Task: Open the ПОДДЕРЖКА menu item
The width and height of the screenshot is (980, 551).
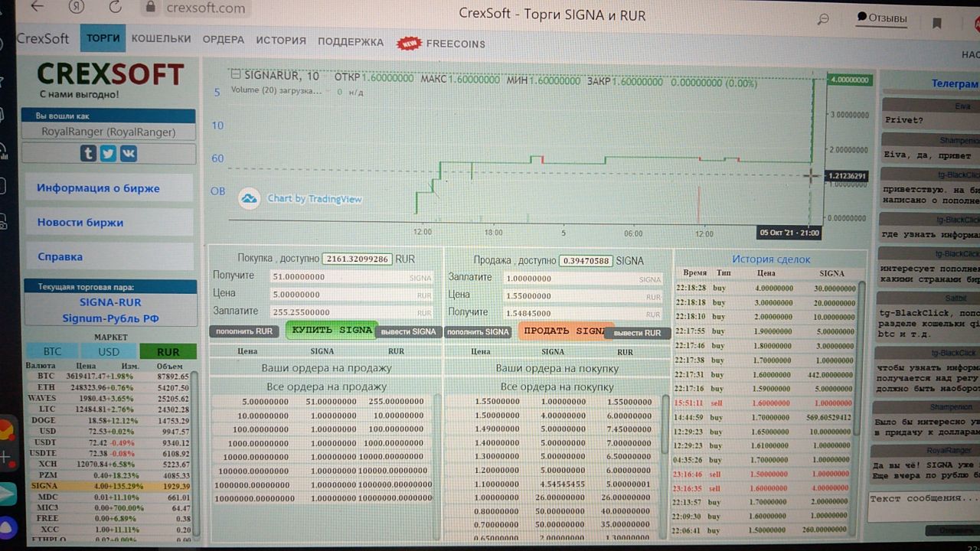Action: coord(351,42)
